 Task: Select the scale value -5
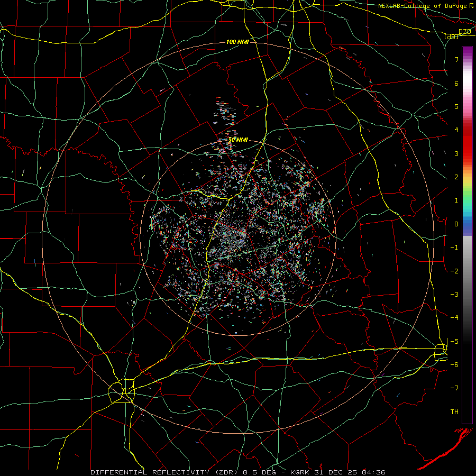pos(454,342)
